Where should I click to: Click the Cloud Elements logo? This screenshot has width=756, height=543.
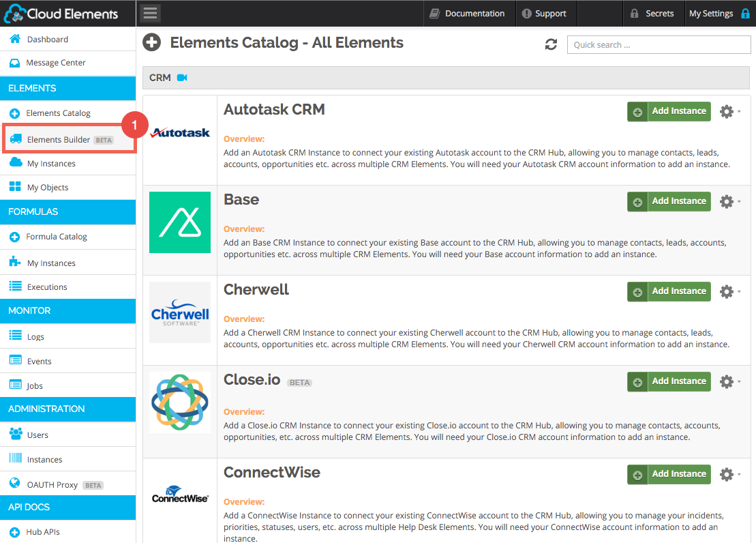click(61, 14)
